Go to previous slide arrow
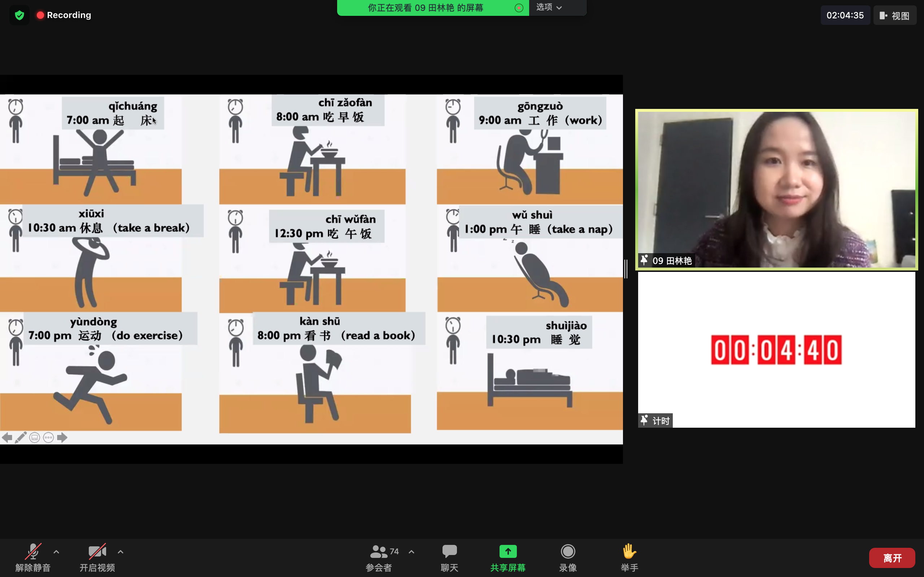 (7, 437)
